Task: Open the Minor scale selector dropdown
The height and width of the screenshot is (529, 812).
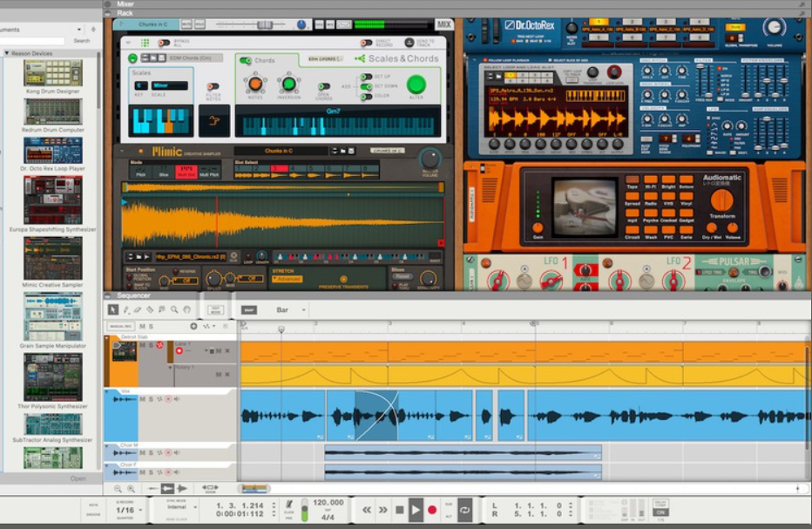Action: [169, 85]
